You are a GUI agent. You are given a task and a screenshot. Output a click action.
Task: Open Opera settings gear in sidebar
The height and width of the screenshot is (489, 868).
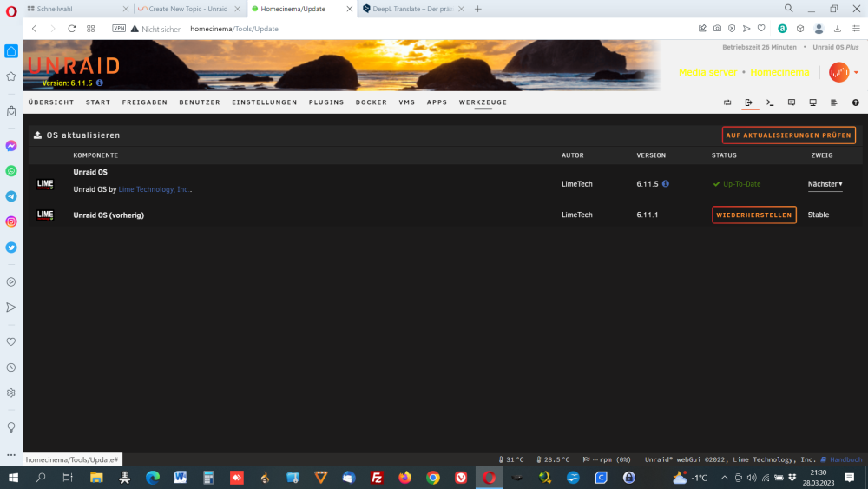coord(11,393)
